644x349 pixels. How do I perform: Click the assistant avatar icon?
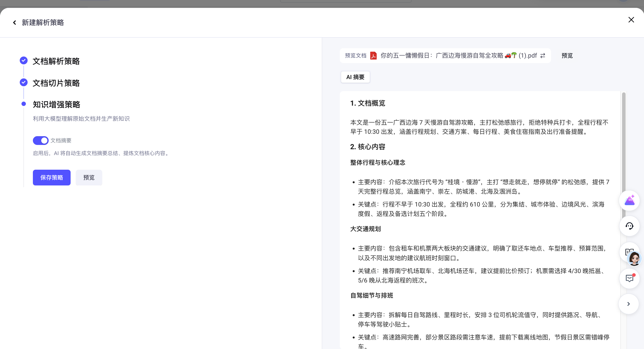634,258
